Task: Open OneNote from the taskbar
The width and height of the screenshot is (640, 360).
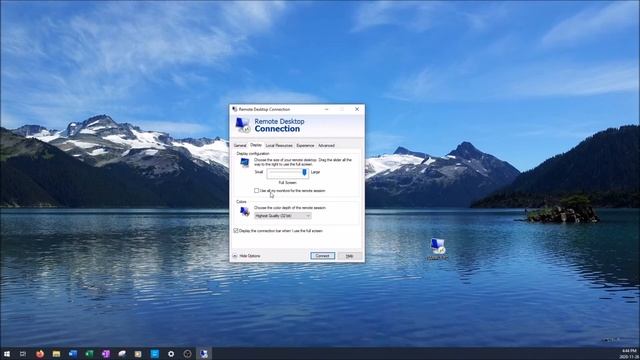Action: point(106,354)
